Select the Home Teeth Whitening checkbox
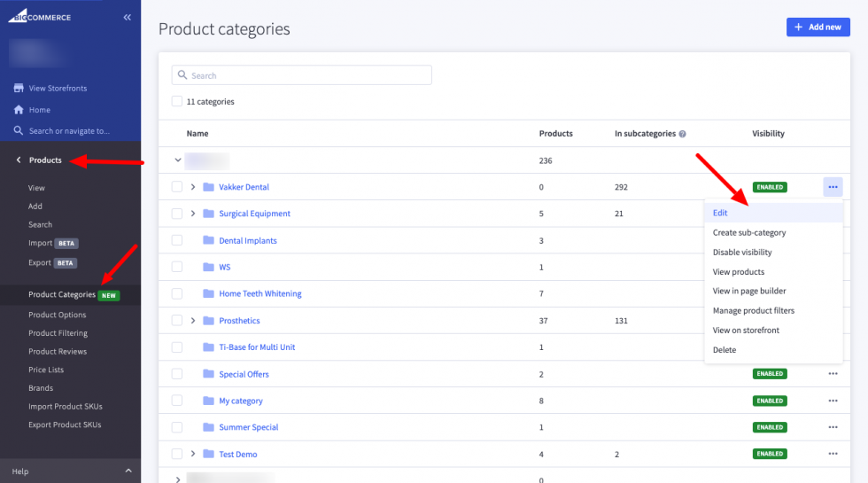The image size is (868, 483). (x=177, y=293)
